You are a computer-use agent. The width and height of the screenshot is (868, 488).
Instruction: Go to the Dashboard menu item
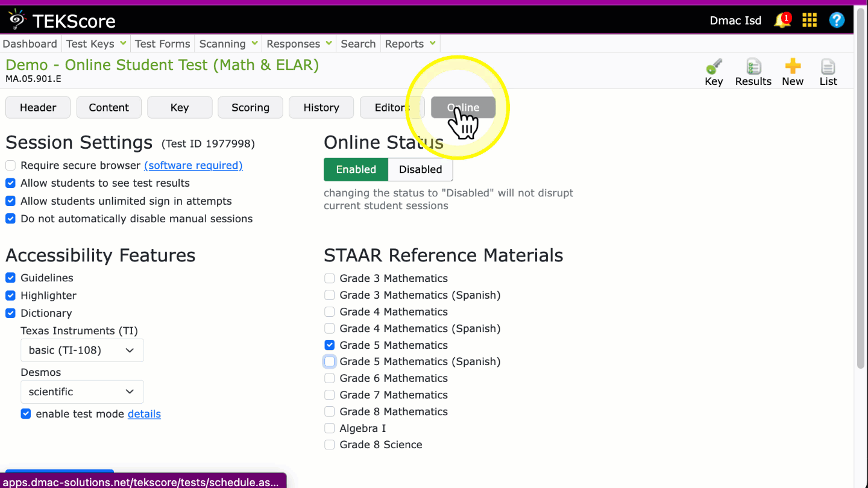tap(30, 43)
